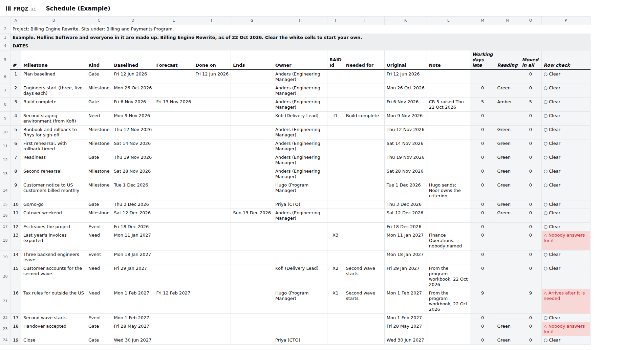Select column header P

[x=566, y=21]
